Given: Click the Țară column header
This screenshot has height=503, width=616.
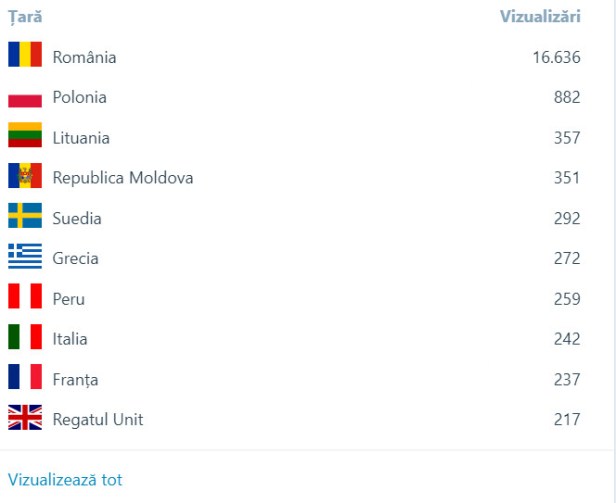Looking at the screenshot, I should pos(25,17).
